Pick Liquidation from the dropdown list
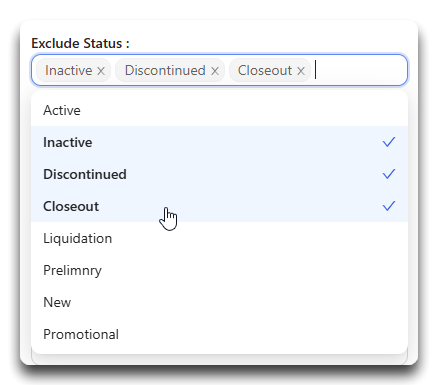The height and width of the screenshot is (385, 438). (x=219, y=238)
